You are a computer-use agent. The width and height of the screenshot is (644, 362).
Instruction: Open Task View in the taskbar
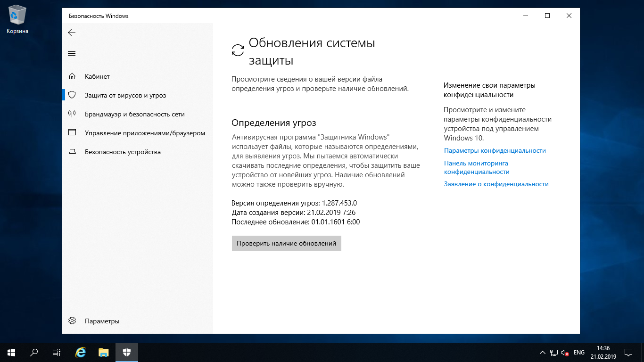point(57,352)
